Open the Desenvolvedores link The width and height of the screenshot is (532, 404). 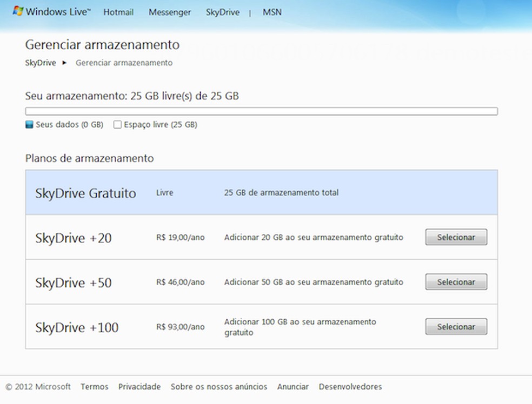click(x=350, y=387)
